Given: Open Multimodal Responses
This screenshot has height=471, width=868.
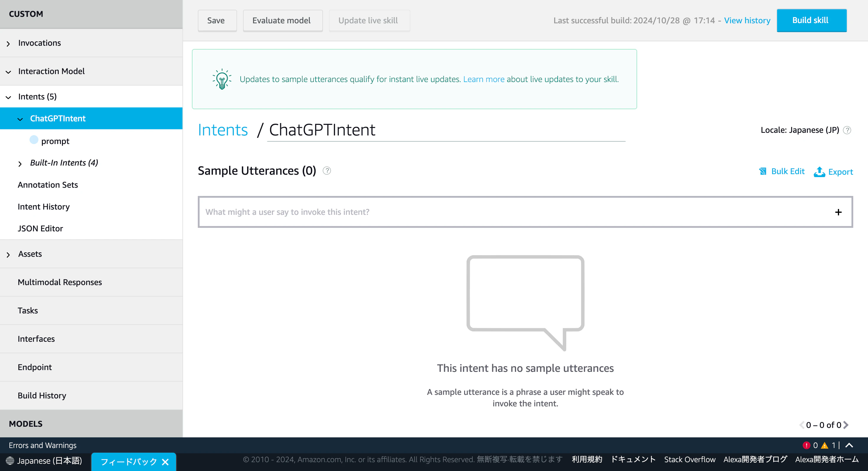Looking at the screenshot, I should point(60,282).
